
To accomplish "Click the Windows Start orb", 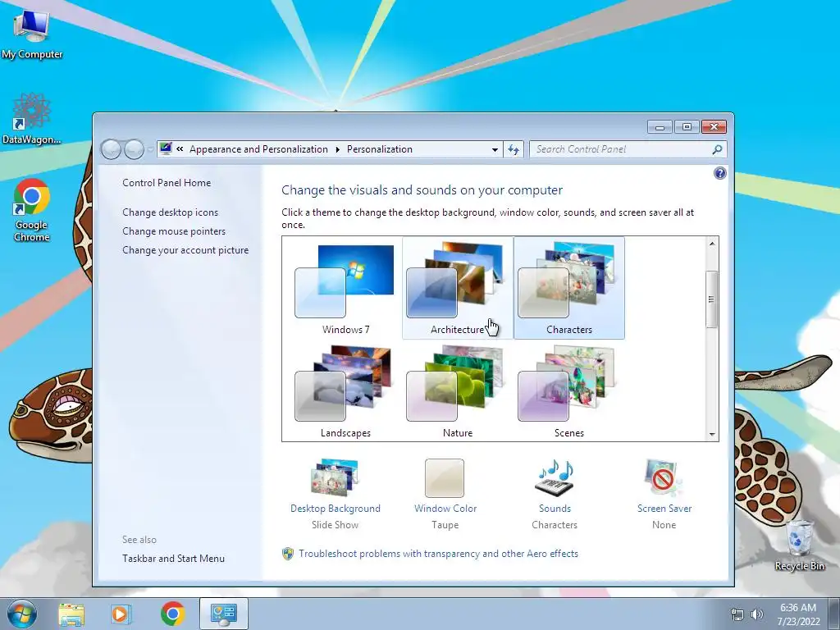I will tap(22, 614).
